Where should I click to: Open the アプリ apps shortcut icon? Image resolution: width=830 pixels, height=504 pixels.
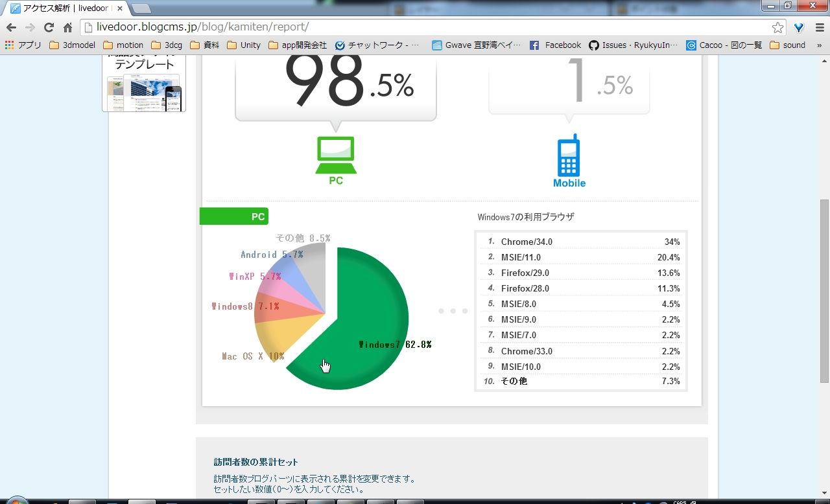[x=23, y=45]
